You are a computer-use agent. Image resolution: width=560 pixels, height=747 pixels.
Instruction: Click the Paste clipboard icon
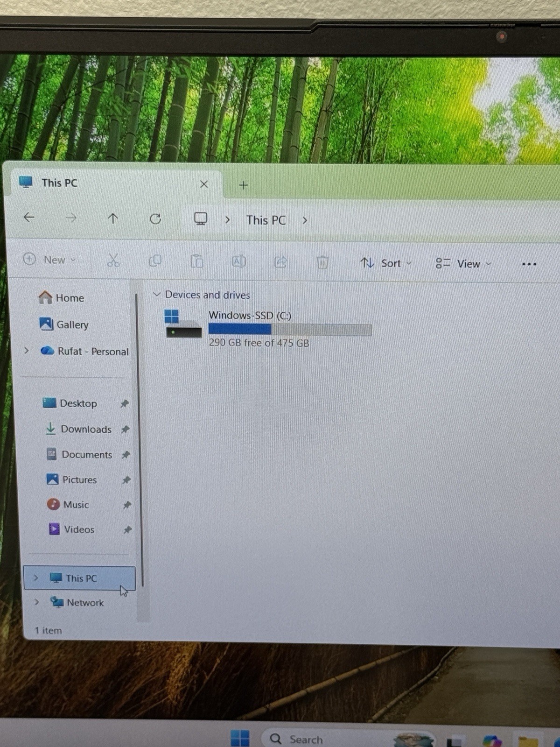coord(197,261)
